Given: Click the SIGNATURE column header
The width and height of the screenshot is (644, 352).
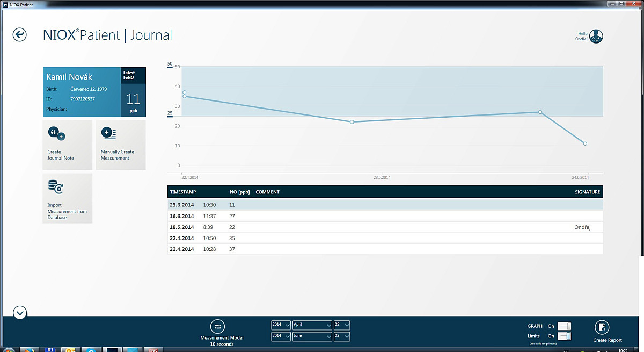Looking at the screenshot, I should tap(587, 192).
